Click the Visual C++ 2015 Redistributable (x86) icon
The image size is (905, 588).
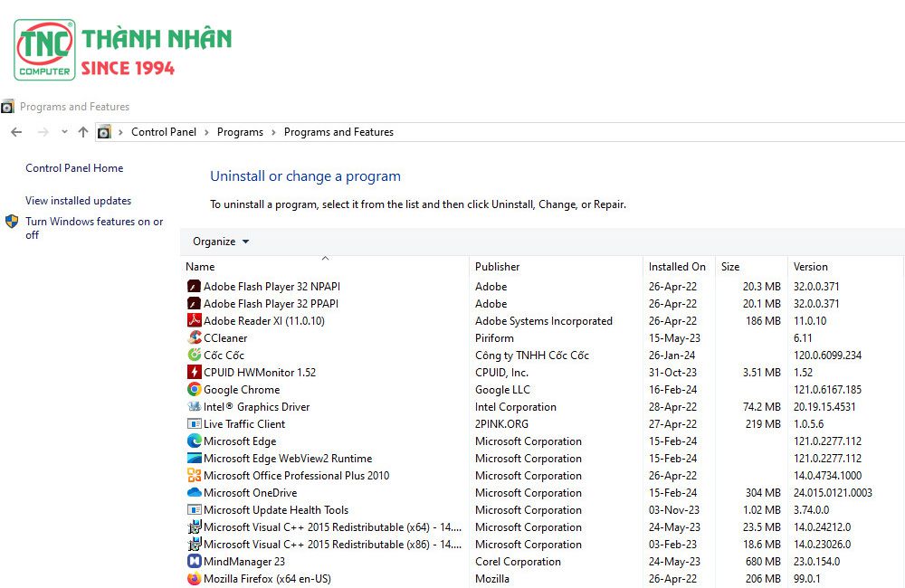pyautogui.click(x=194, y=545)
